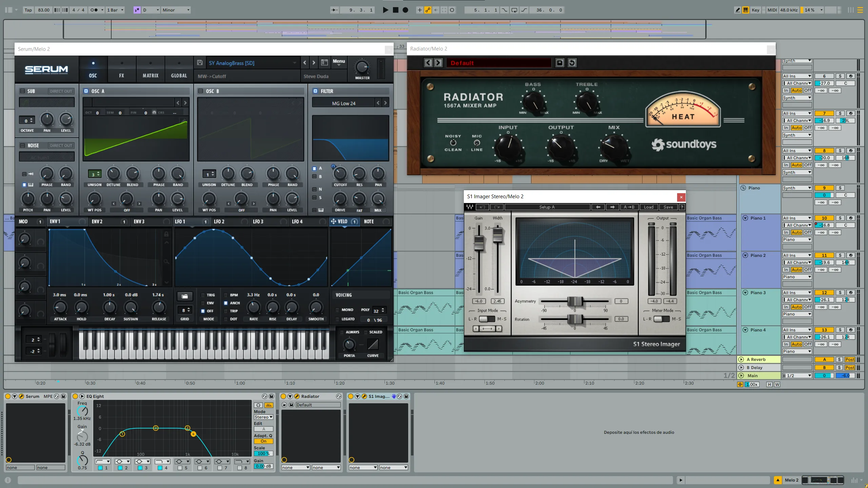This screenshot has width=868, height=488.
Task: Solo the Piano 1 track with S button
Action: [840, 218]
